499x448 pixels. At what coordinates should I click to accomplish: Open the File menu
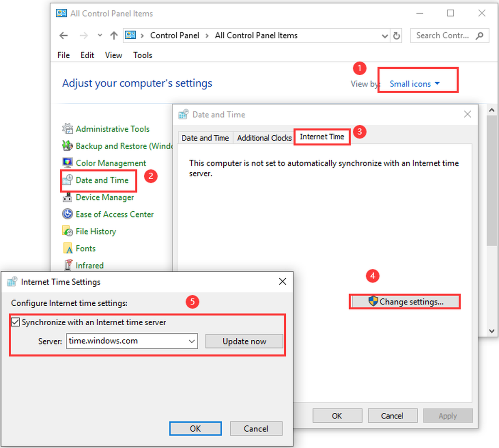coord(64,55)
